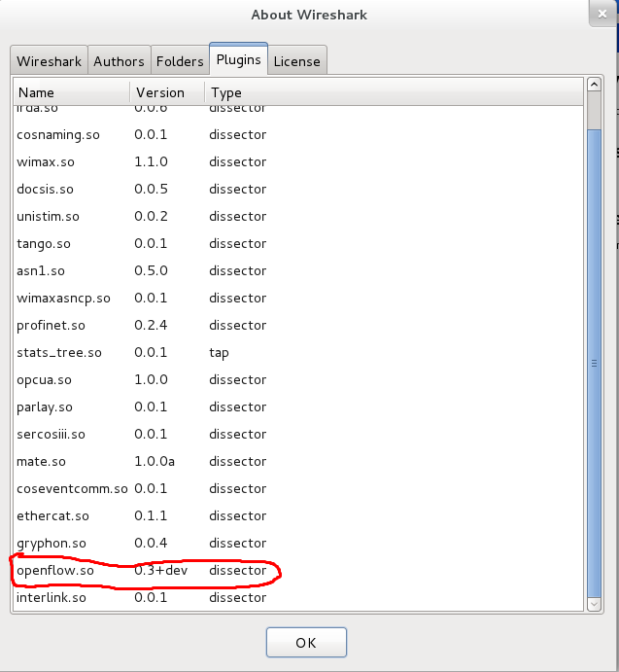The width and height of the screenshot is (619, 672).
Task: Select the unistim.so plugin row
Action: [x=298, y=217]
